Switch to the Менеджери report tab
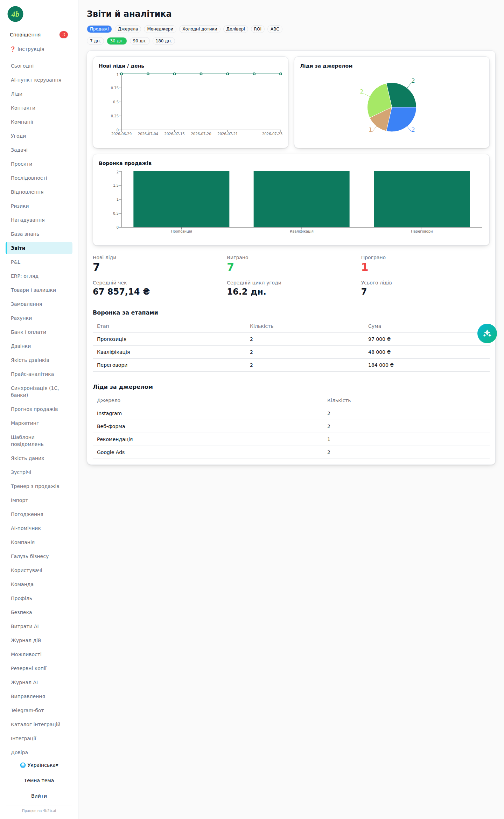The height and width of the screenshot is (819, 504). (x=160, y=29)
